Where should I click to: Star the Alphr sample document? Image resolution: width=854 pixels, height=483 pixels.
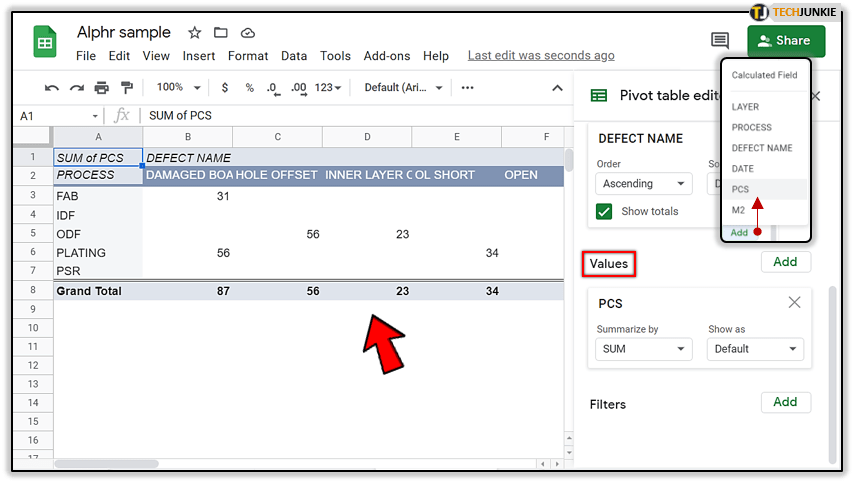pos(195,33)
